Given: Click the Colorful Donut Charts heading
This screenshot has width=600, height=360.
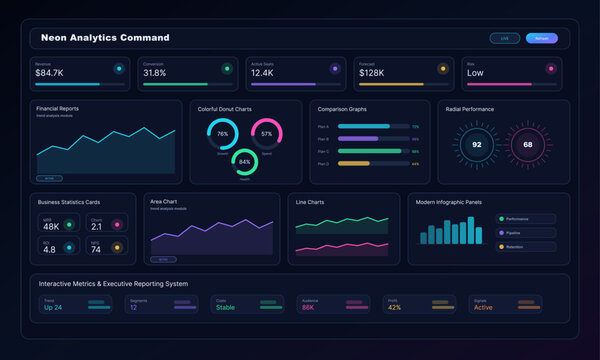Looking at the screenshot, I should [x=225, y=109].
